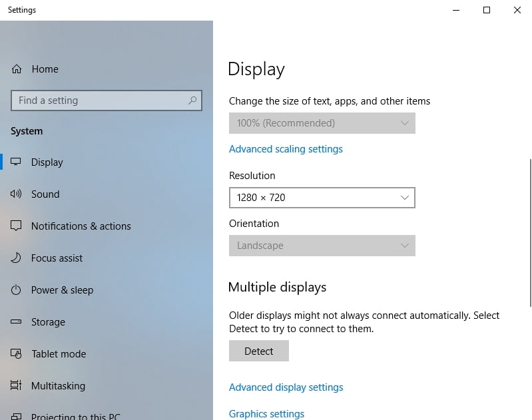Open the Landscape Orientation dropdown
This screenshot has width=532, height=420.
click(x=322, y=246)
